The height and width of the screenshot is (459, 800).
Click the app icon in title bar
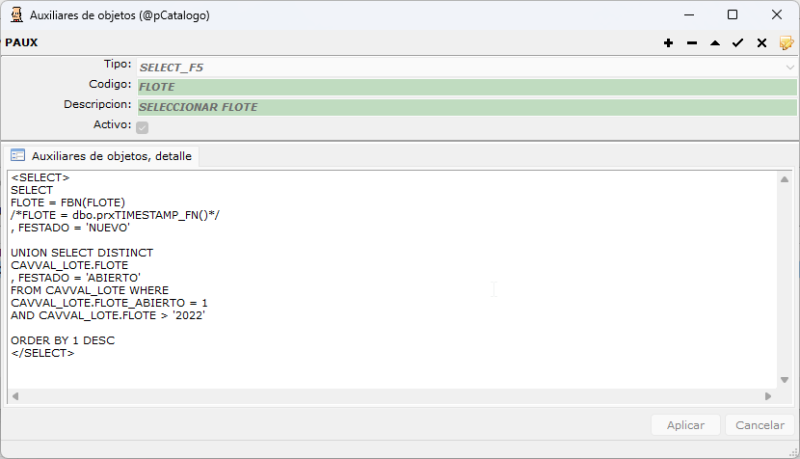[16, 15]
